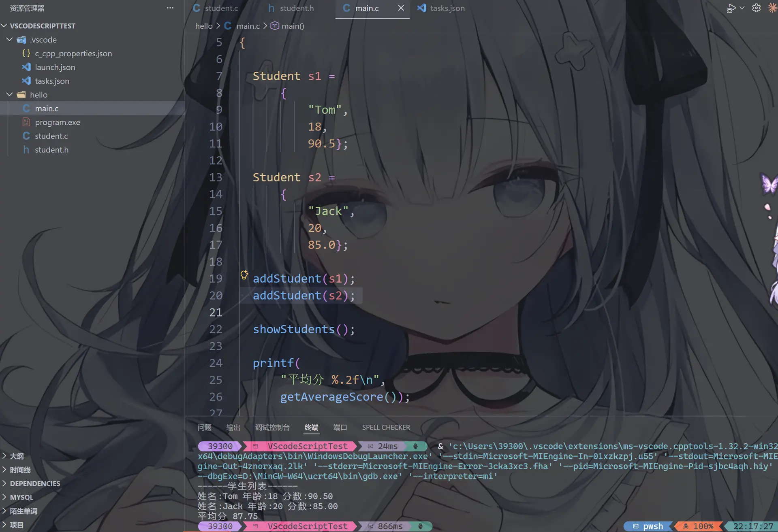Open the settings gear icon in editor toolbar
Image resolution: width=778 pixels, height=532 pixels.
tap(756, 8)
